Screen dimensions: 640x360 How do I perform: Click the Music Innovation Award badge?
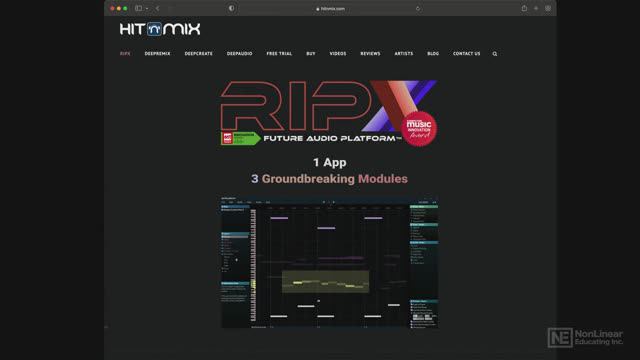pos(419,129)
